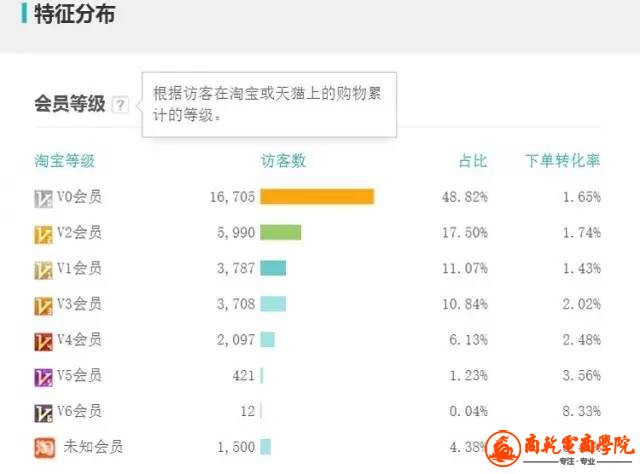Select the 特征分布 section heading
The width and height of the screenshot is (640, 474).
[x=74, y=14]
